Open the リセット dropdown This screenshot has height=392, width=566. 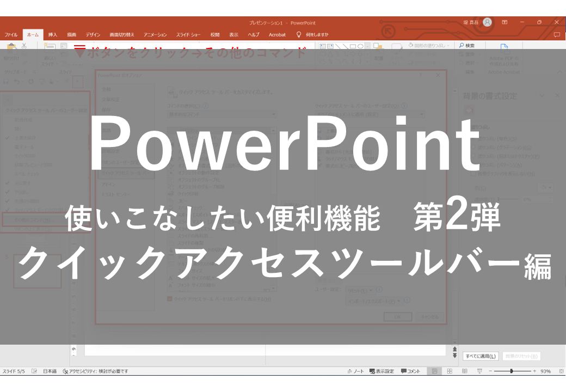[360, 291]
